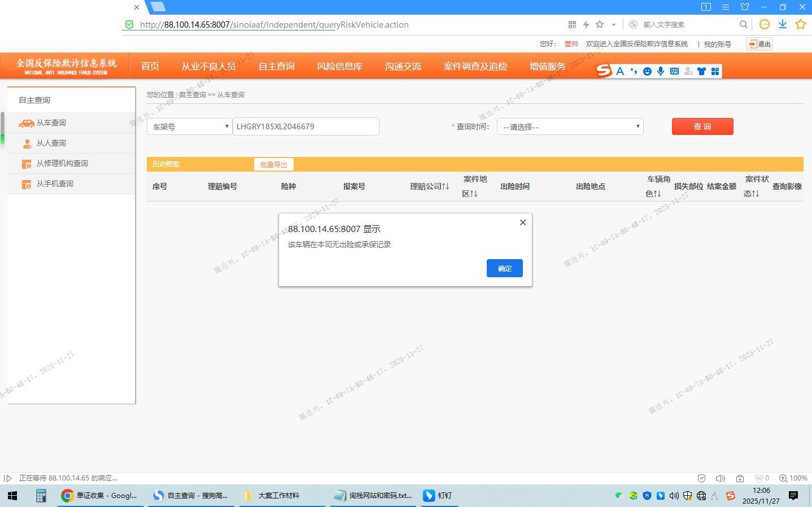Image resolution: width=812 pixels, height=507 pixels.
Task: Expand the 查询时间 dropdown
Action: [570, 126]
